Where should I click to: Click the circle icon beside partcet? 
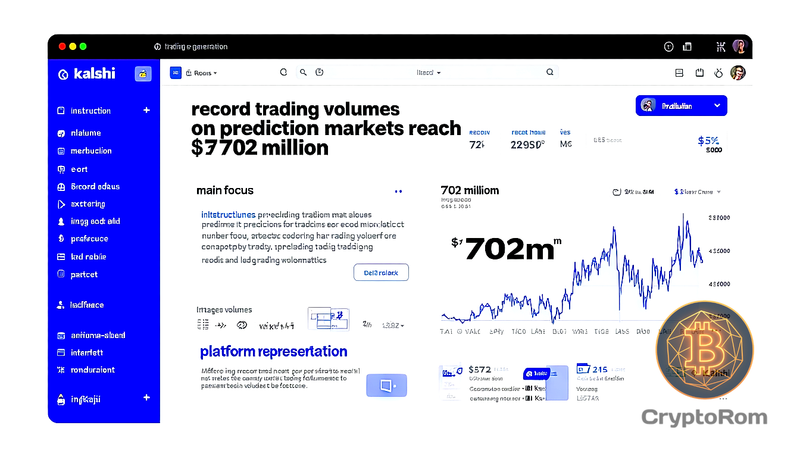pos(61,274)
